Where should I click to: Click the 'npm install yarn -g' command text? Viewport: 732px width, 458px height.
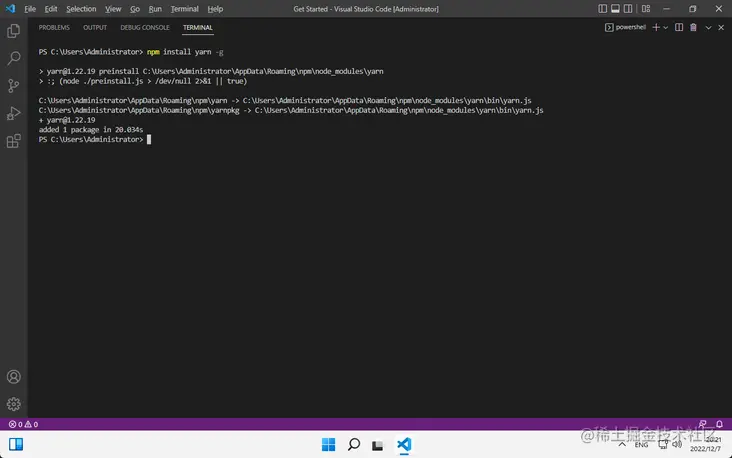(185, 52)
